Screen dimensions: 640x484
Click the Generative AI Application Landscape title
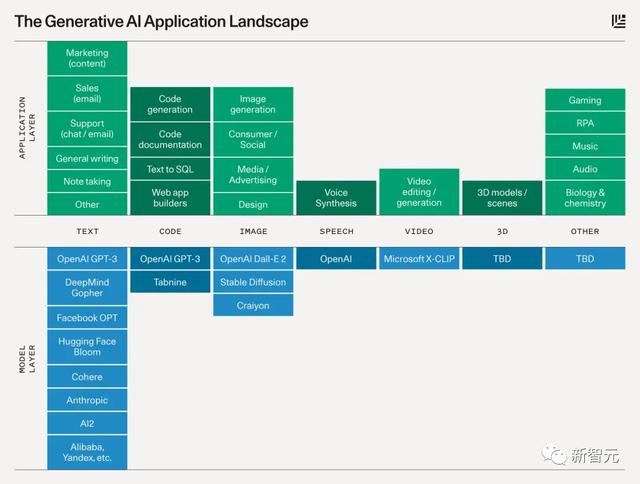point(162,21)
